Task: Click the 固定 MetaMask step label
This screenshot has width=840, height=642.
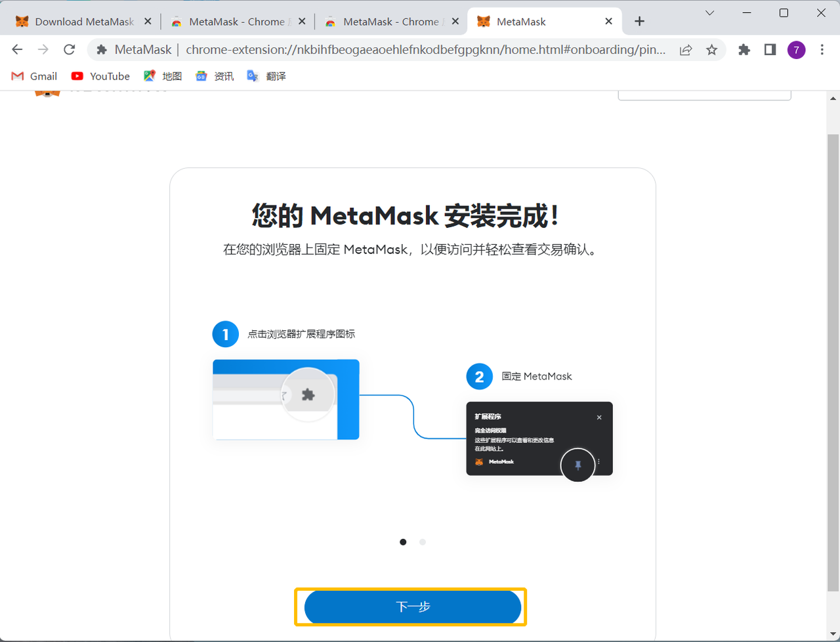Action: tap(537, 376)
